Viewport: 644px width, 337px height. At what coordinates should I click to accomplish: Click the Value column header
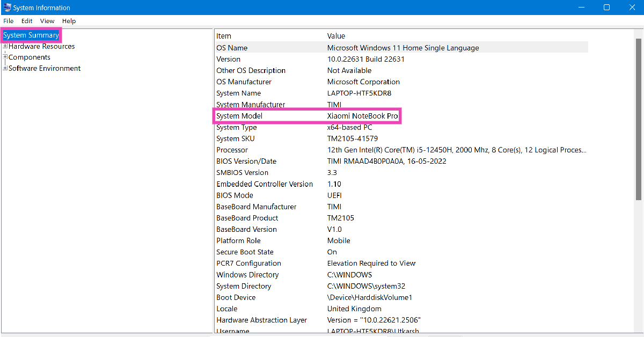[x=336, y=36]
